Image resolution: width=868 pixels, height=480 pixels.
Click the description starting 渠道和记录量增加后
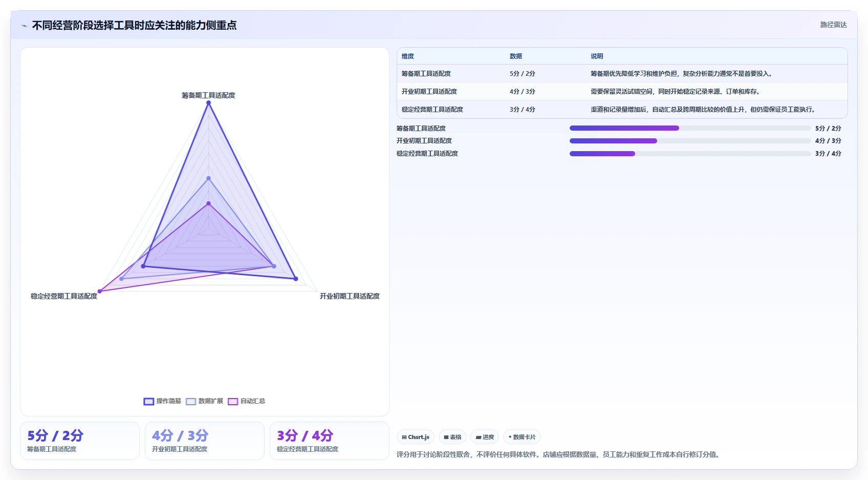(703, 110)
